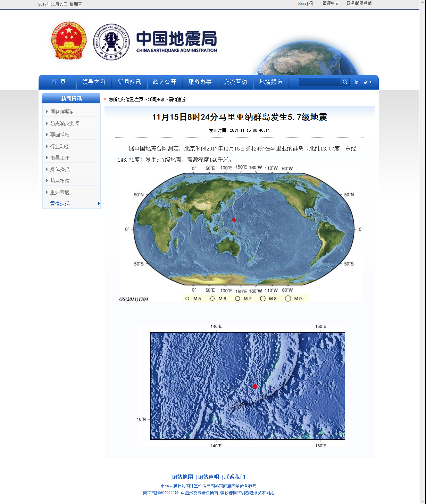Click the scrollbar down arrow
Image resolution: width=426 pixels, height=504 pixels.
(x=423, y=501)
